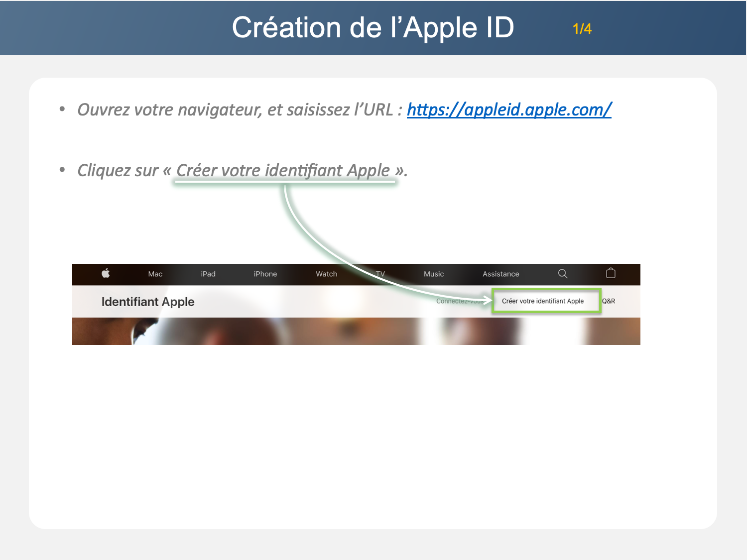Open the Music navigation item
The image size is (747, 560).
click(434, 274)
